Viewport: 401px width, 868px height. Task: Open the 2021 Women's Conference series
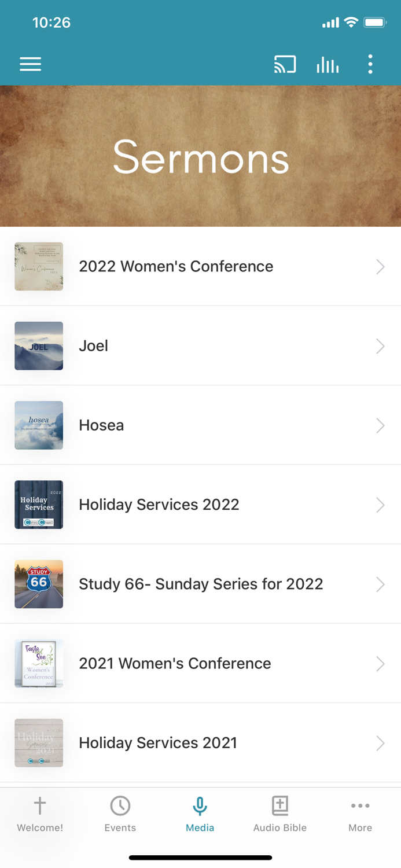(200, 663)
